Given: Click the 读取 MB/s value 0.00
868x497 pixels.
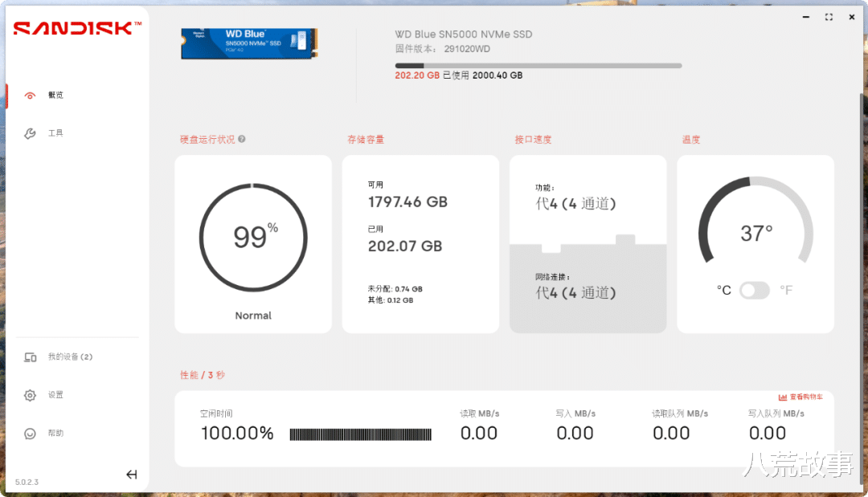Looking at the screenshot, I should [x=479, y=434].
